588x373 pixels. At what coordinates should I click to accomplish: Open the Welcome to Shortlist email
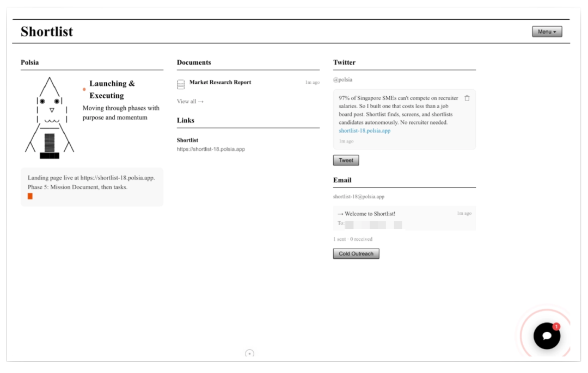coord(370,214)
